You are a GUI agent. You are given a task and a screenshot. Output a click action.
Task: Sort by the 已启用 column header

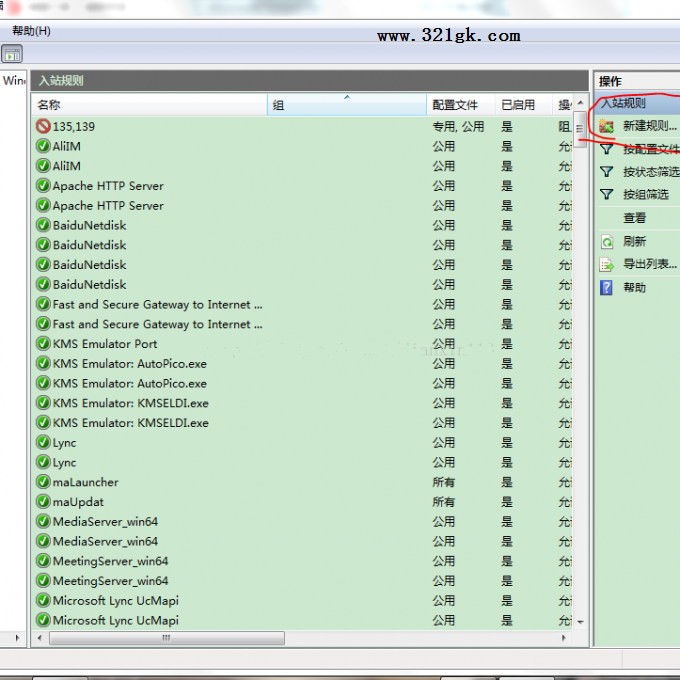(524, 105)
